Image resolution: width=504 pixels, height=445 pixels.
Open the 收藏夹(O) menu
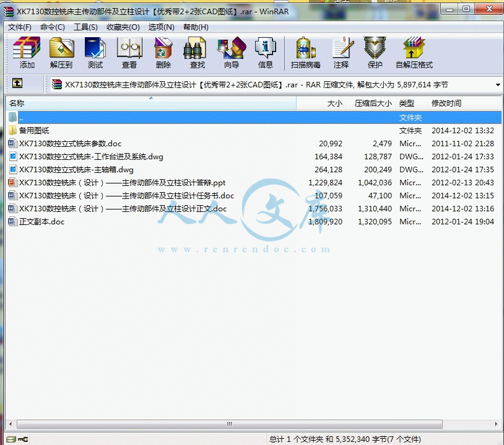pos(123,27)
